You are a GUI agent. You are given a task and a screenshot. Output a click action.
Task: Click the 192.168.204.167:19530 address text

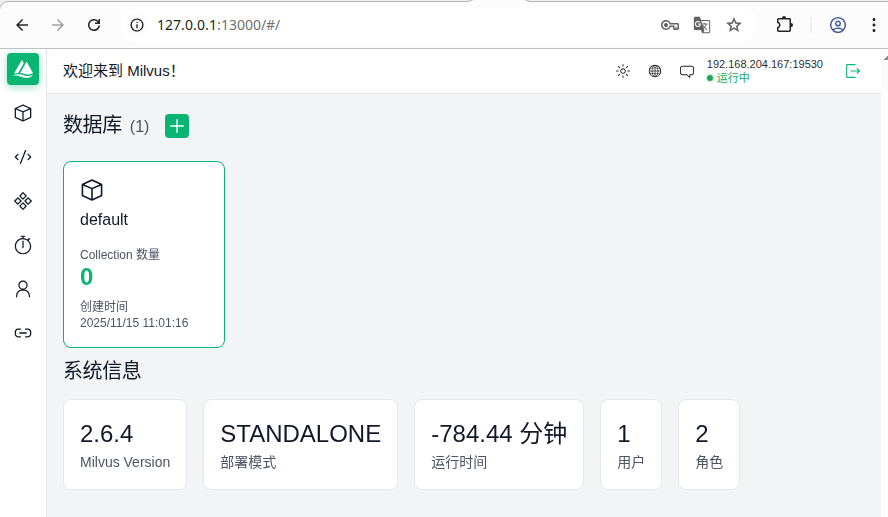(764, 64)
